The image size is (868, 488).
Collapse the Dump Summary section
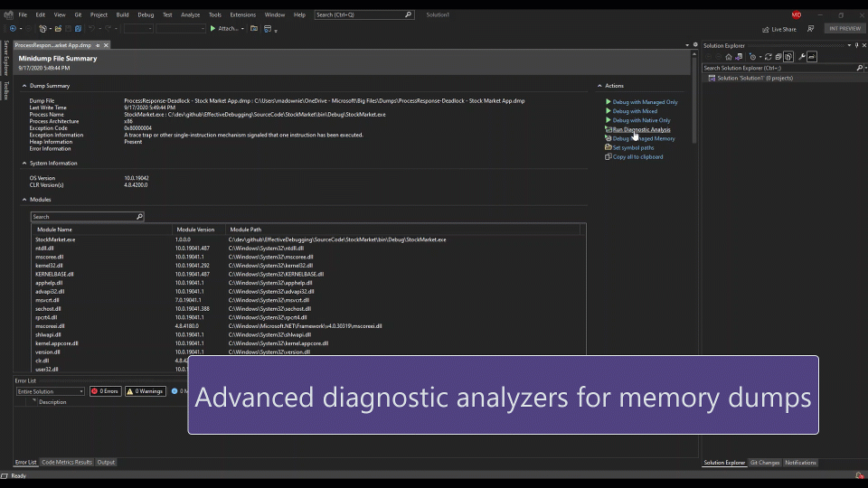24,86
